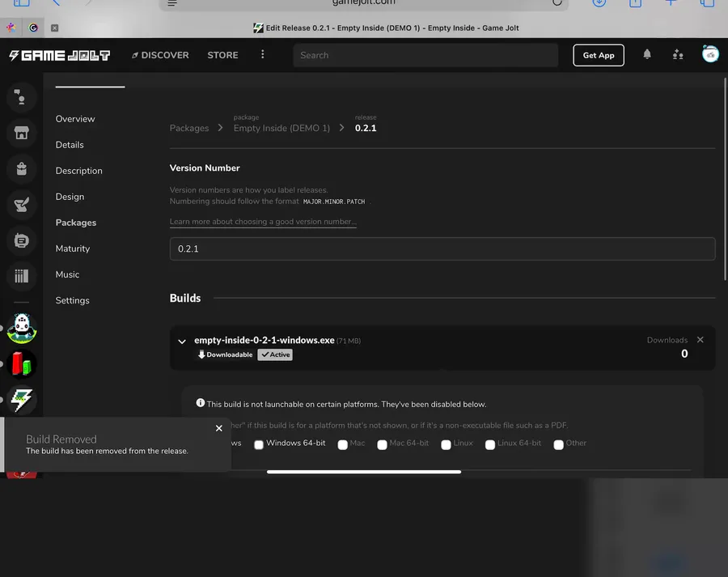Open the chat sidebar icon
This screenshot has height=577, width=728.
(21, 97)
